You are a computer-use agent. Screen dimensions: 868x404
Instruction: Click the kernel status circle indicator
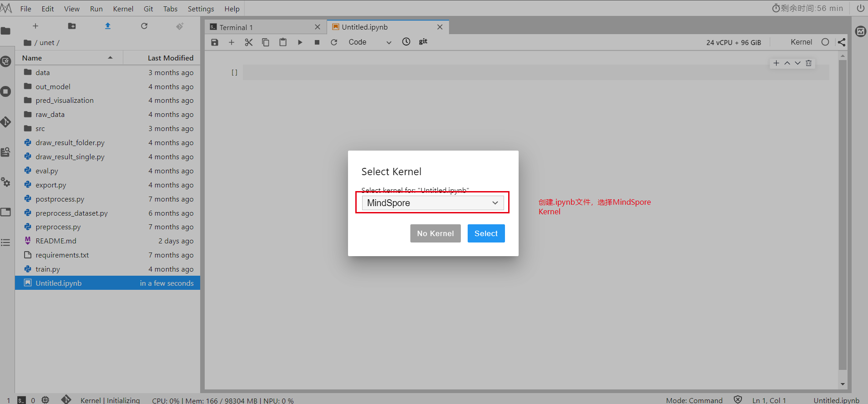(x=825, y=42)
